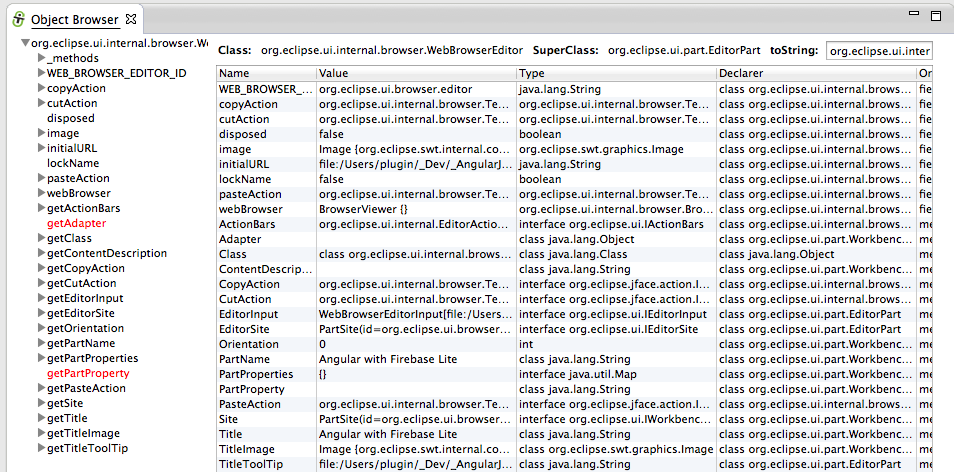Expand the WEB_BROWSER_EDITOR_ID node
Screen dimensions: 954x472
[41, 73]
